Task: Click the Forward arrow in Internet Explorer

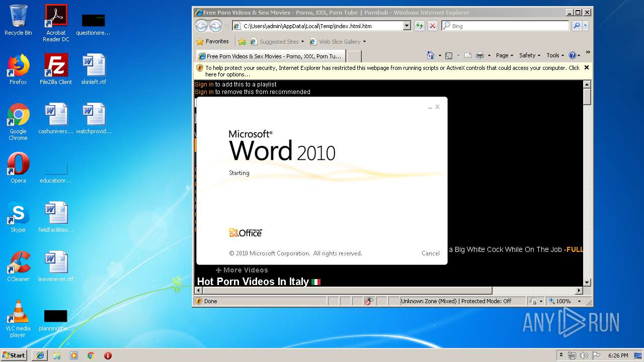Action: tap(215, 26)
